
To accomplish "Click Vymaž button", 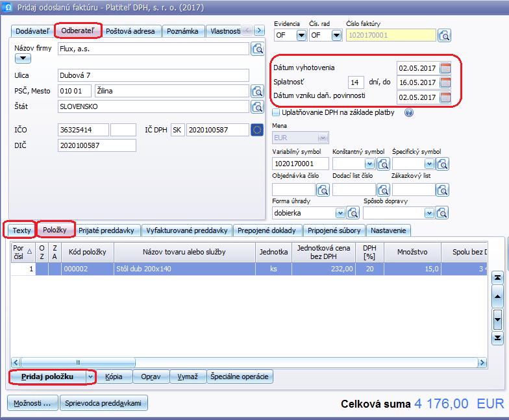I will [188, 377].
